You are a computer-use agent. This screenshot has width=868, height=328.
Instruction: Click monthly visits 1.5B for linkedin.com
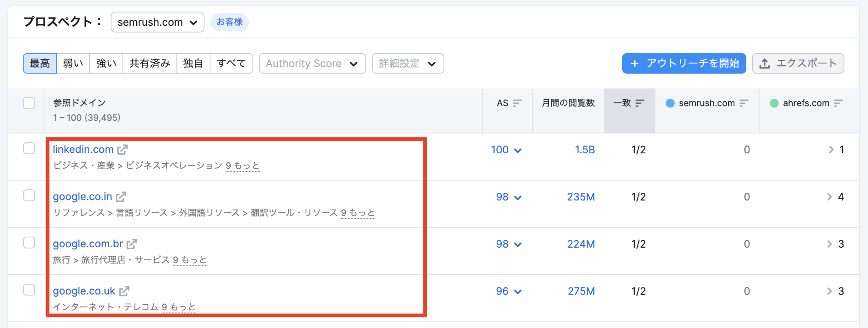tap(585, 150)
